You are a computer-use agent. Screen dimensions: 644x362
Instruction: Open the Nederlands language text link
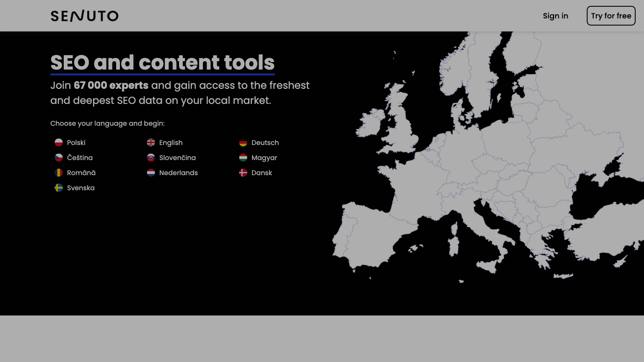178,173
